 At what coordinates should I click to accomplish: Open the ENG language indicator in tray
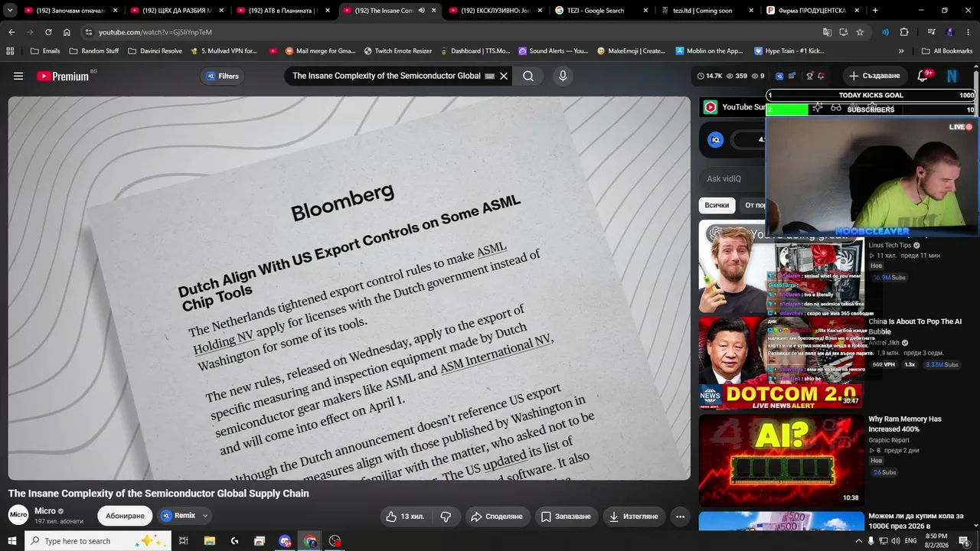(x=911, y=541)
